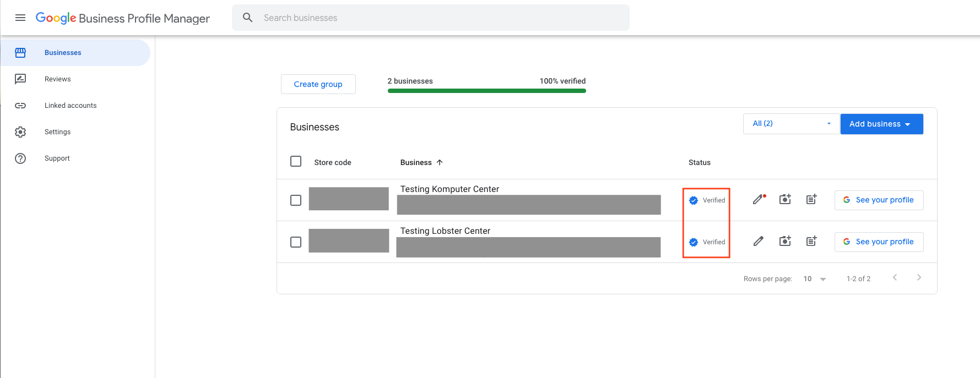Screen dimensions: 980x378
Task: Click the Search businesses field
Action: click(x=430, y=18)
